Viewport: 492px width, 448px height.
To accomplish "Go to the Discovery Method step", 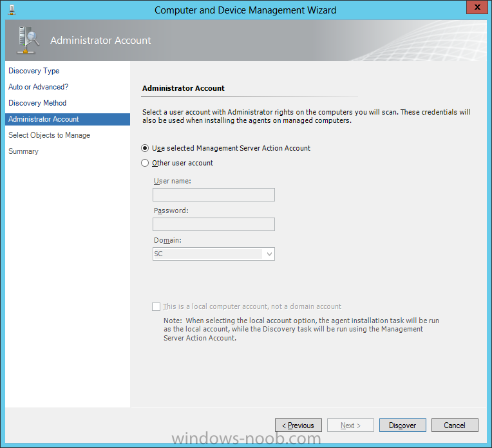I will pyautogui.click(x=37, y=103).
